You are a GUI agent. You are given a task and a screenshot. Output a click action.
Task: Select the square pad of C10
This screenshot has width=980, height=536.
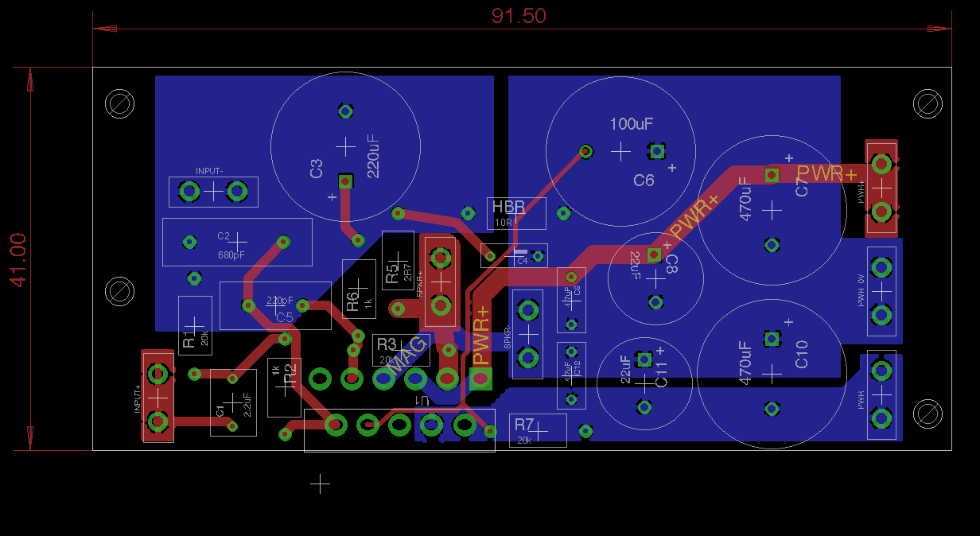click(x=771, y=338)
